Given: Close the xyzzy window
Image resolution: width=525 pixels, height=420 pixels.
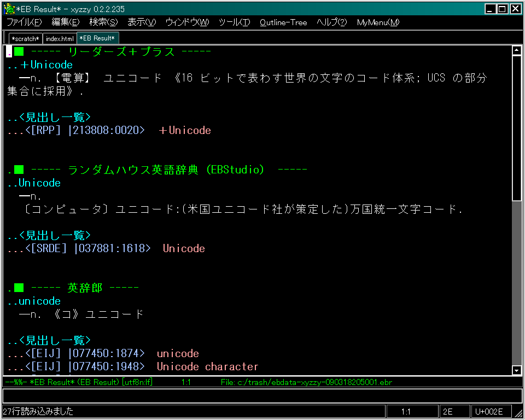Looking at the screenshot, I should click(x=515, y=9).
